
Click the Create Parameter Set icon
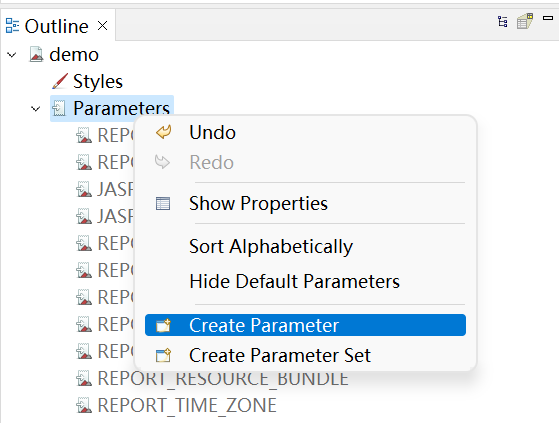[x=164, y=355]
